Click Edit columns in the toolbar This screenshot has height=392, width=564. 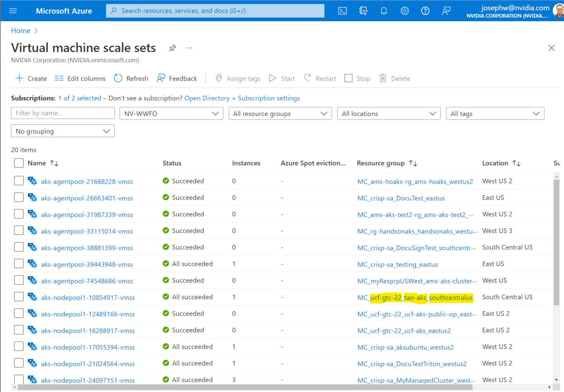[80, 79]
